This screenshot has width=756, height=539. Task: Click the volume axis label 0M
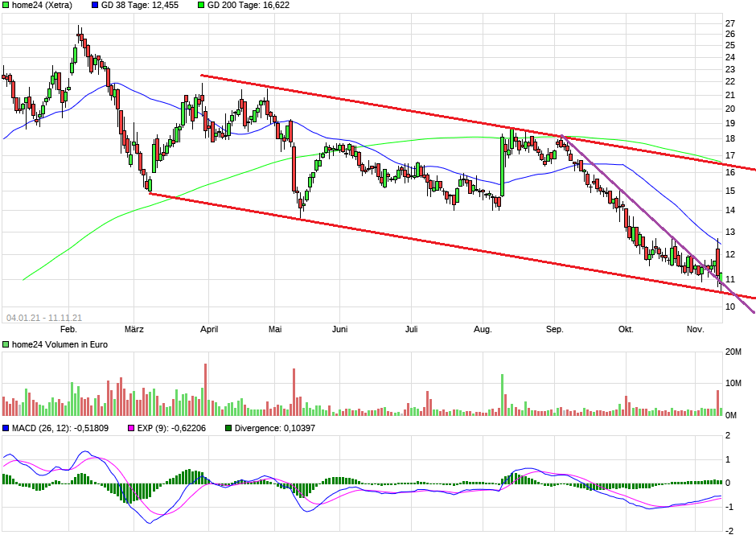click(731, 415)
